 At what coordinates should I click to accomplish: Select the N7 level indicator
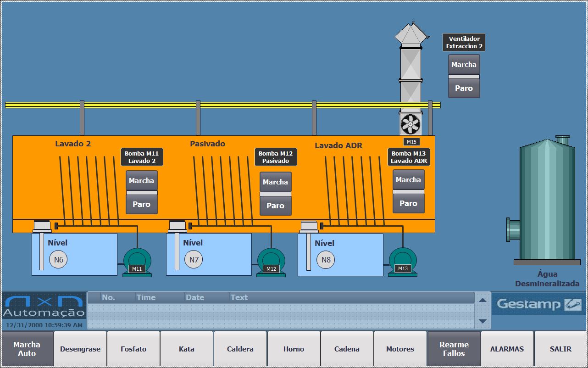click(x=194, y=260)
